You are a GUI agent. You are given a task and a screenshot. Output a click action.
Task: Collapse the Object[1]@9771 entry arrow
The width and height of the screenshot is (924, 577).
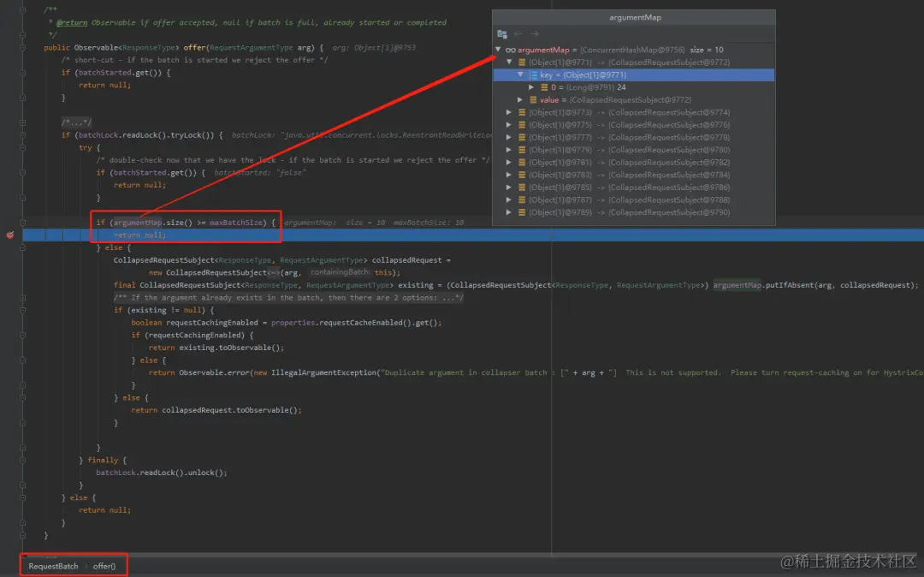509,62
